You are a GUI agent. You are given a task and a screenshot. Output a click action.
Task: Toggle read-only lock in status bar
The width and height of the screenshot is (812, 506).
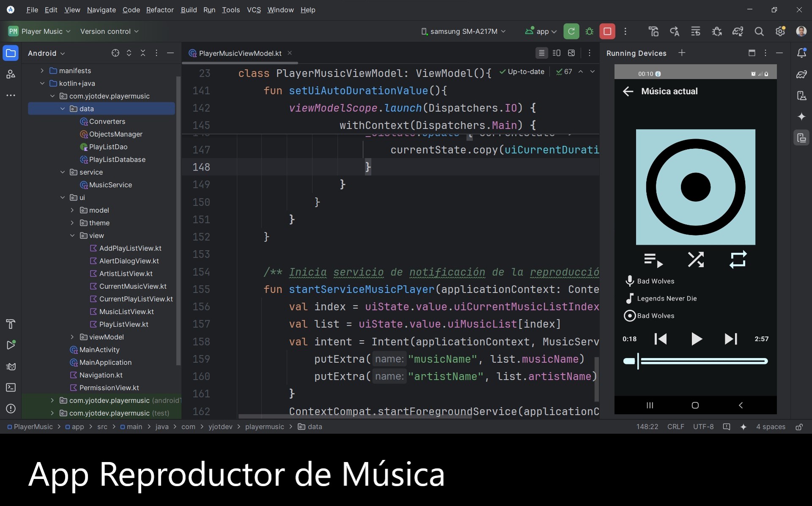click(x=799, y=427)
